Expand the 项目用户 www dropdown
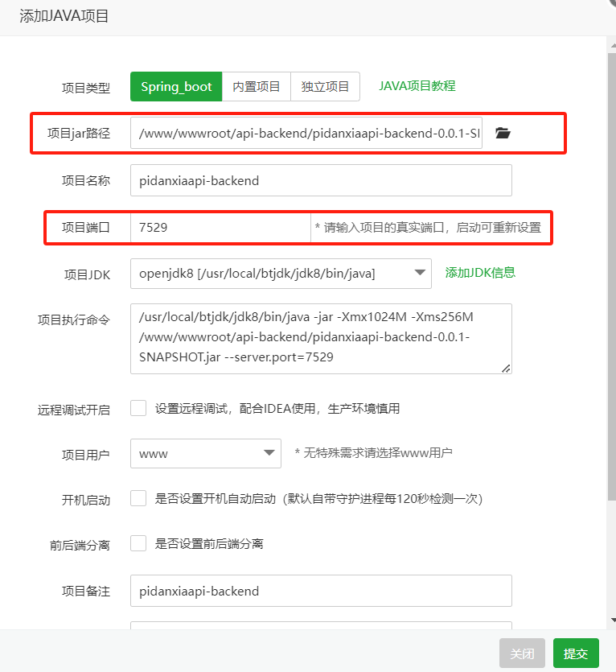Screen dimensions: 616x672 click(x=205, y=453)
